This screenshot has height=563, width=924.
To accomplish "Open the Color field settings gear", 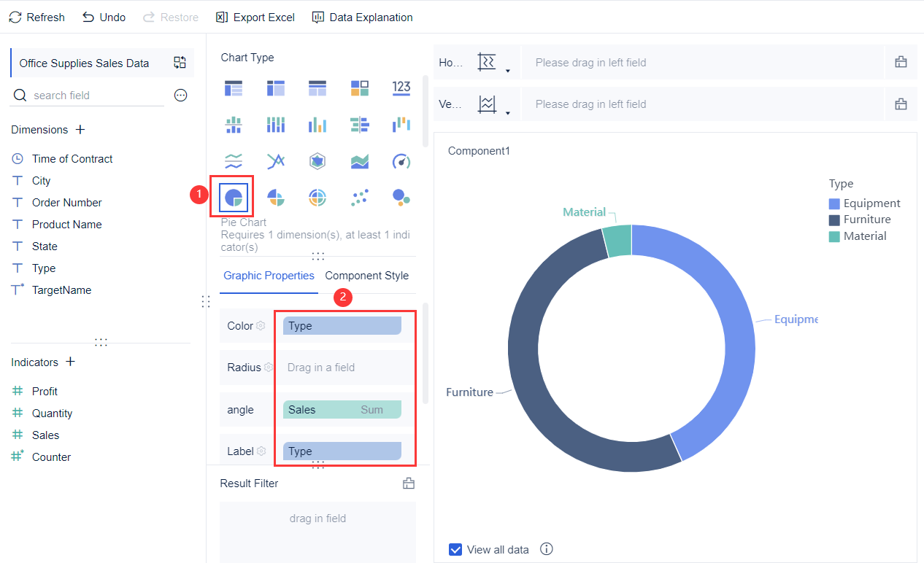I will click(261, 326).
